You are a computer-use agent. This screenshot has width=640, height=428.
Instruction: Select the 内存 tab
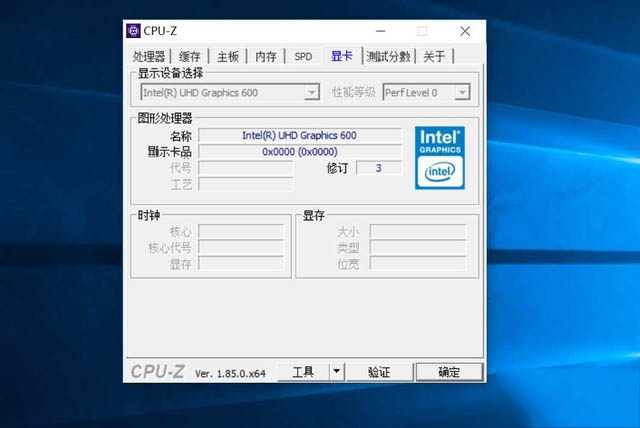click(266, 57)
